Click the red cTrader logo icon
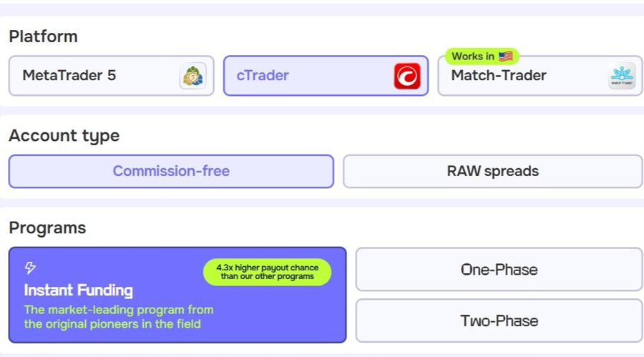Image resolution: width=644 pixels, height=357 pixels. coord(407,76)
